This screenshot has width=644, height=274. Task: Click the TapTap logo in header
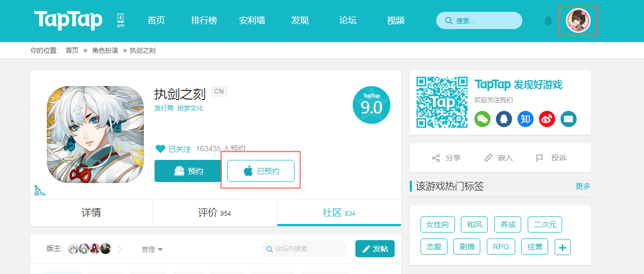pos(68,20)
